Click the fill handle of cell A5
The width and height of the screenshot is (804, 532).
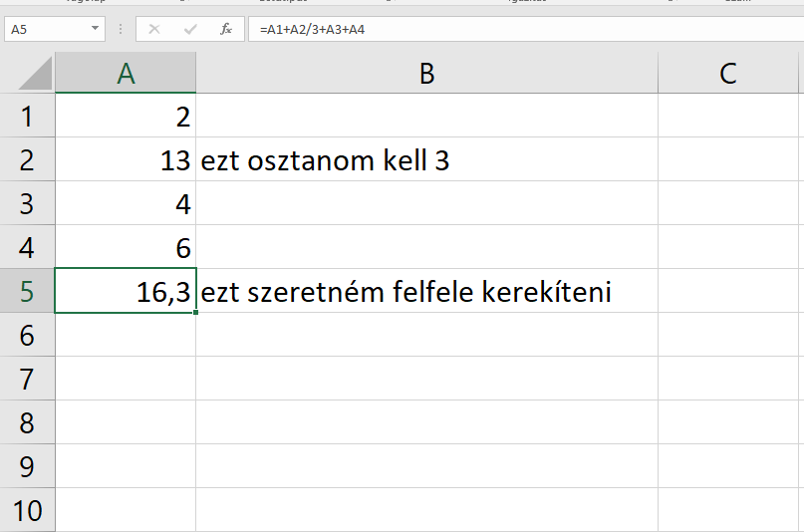pos(196,312)
